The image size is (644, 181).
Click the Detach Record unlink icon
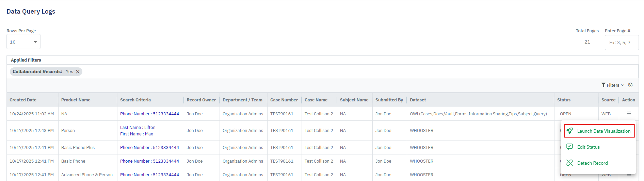point(569,163)
